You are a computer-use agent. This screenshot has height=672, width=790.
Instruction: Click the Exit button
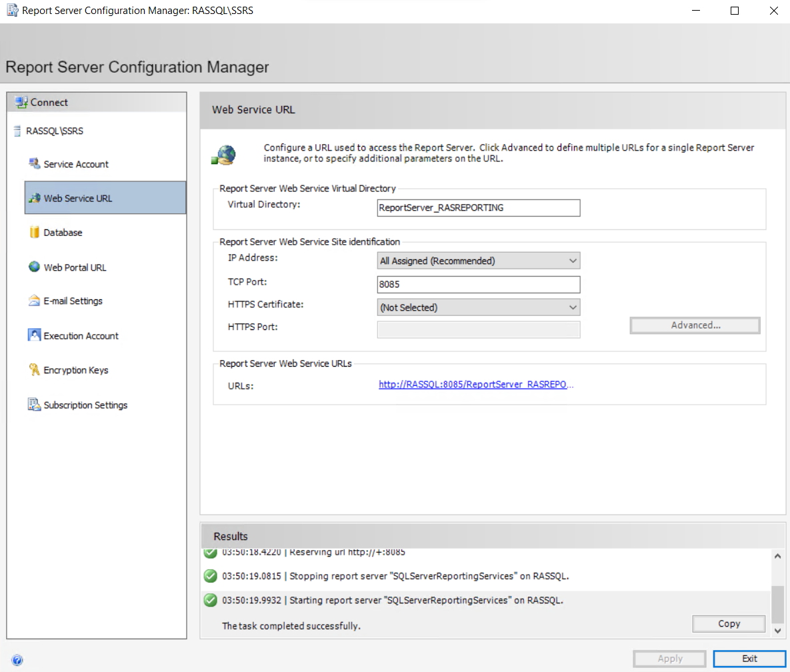749,659
